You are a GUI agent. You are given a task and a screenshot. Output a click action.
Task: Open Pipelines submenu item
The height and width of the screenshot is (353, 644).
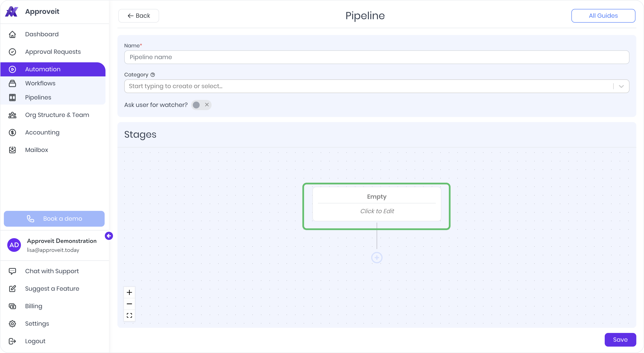tap(53, 97)
